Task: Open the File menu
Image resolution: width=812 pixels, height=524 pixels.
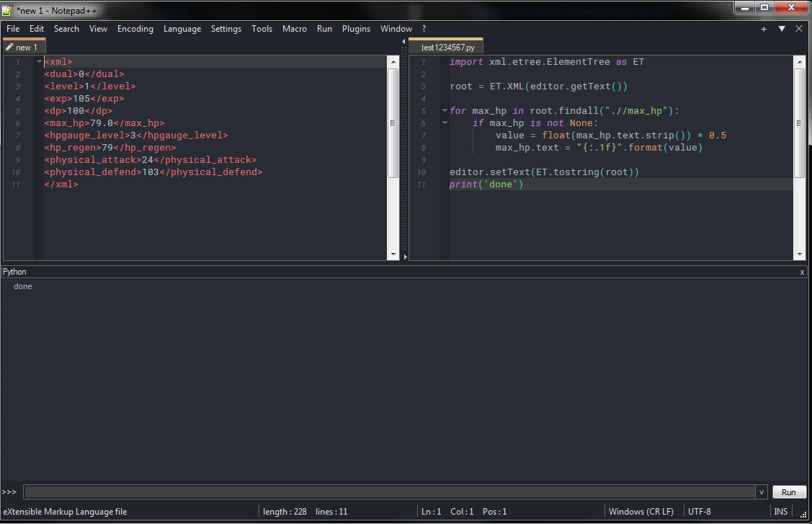Action: tap(13, 29)
